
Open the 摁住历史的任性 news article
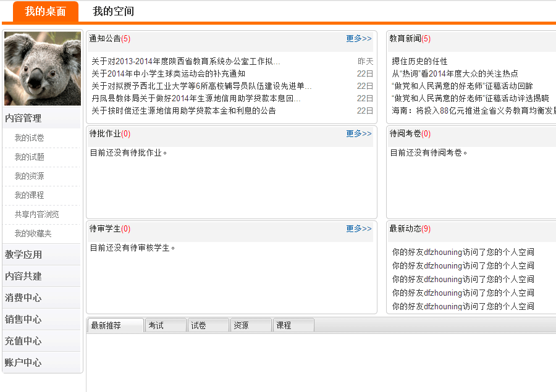[419, 61]
